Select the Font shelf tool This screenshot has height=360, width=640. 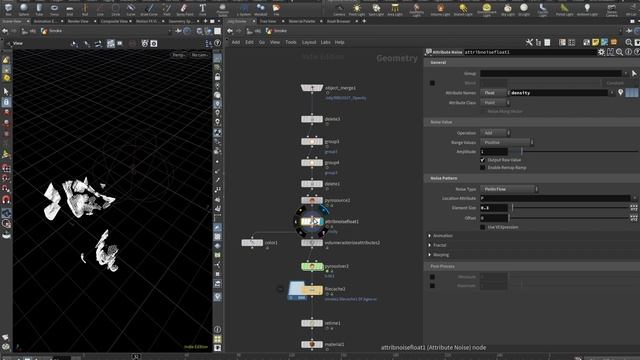point(202,9)
